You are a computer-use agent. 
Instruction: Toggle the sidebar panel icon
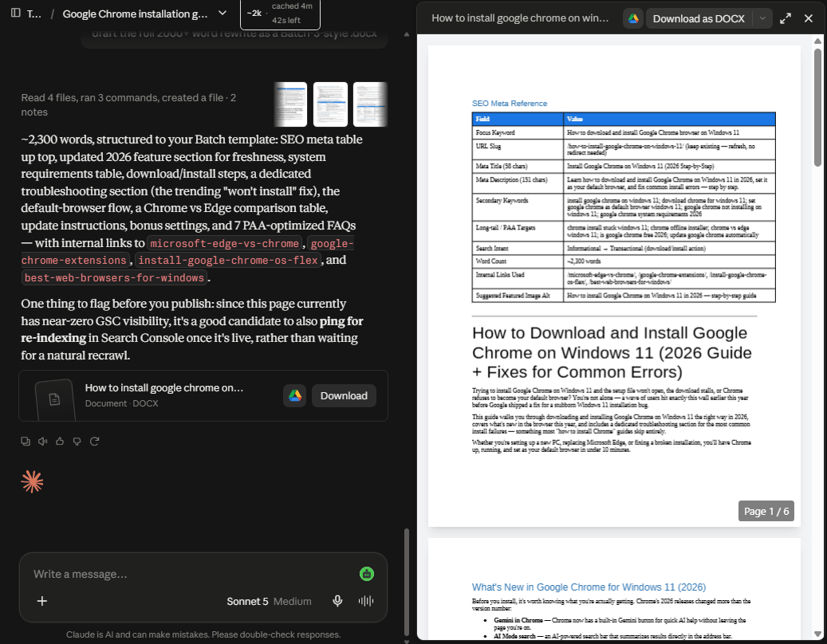pyautogui.click(x=15, y=13)
